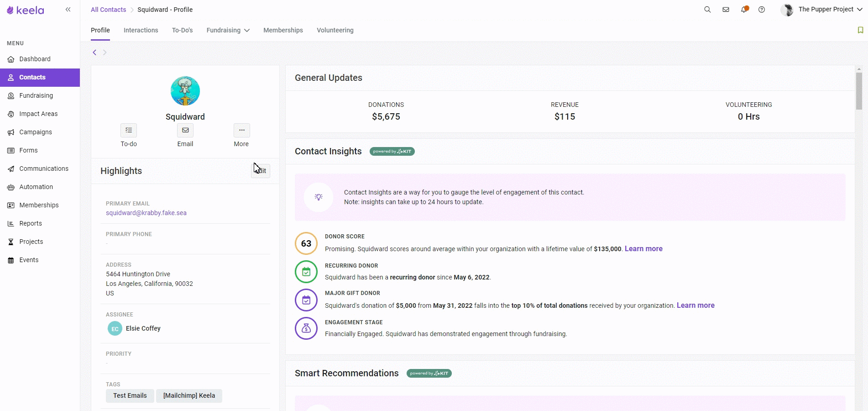Click the Automation robot icon
The height and width of the screenshot is (411, 868).
coord(11,187)
